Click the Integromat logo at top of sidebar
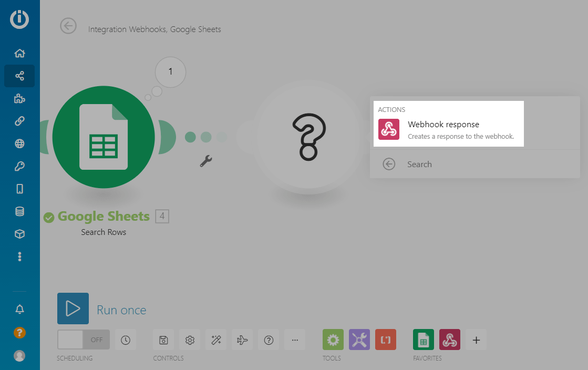The image size is (588, 370). [19, 19]
